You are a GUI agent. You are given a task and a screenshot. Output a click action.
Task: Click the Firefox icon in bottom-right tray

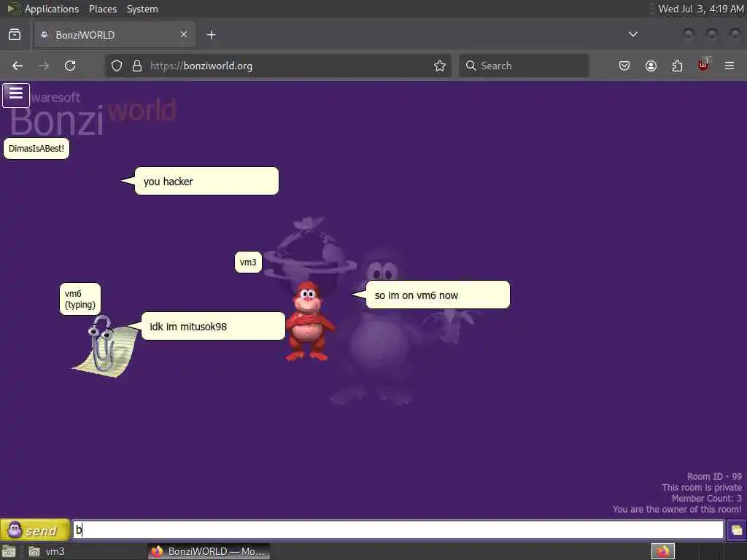663,551
